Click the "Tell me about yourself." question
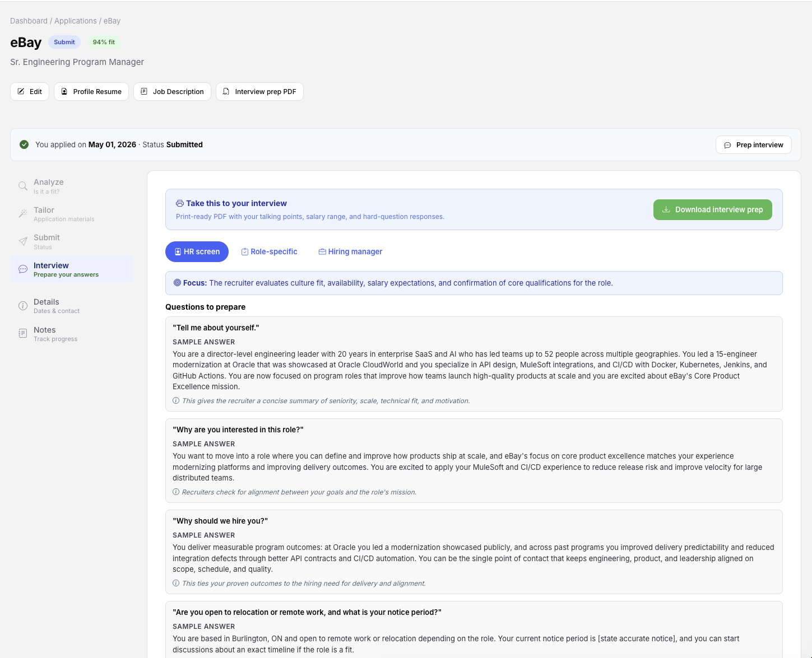The width and height of the screenshot is (812, 658). pyautogui.click(x=216, y=328)
